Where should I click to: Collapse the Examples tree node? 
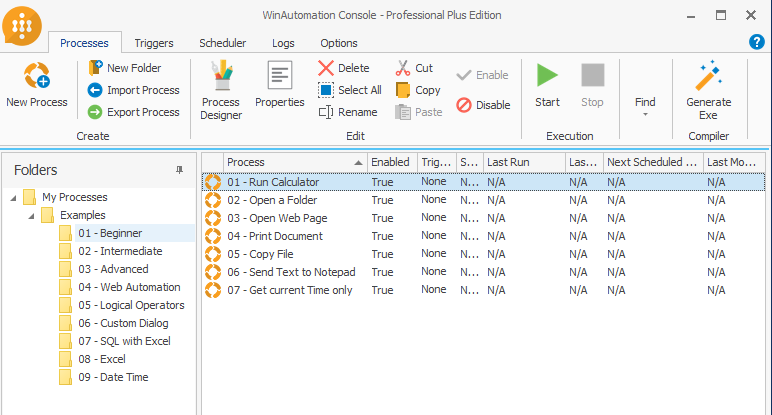[32, 216]
